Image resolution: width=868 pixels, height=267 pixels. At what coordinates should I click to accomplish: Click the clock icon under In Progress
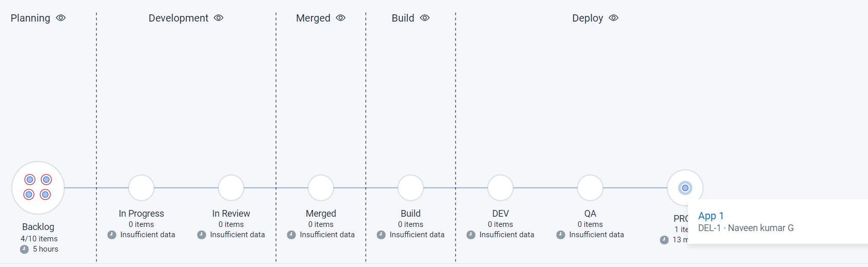click(112, 235)
